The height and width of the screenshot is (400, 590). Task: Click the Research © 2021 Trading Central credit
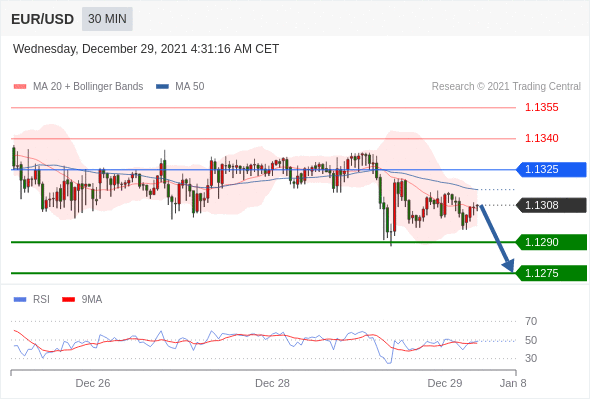coord(506,87)
